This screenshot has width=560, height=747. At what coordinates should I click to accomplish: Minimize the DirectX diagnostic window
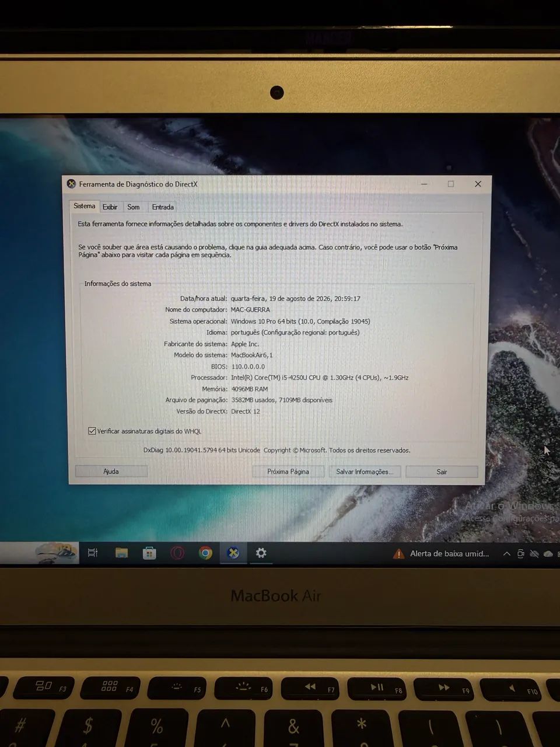click(424, 184)
